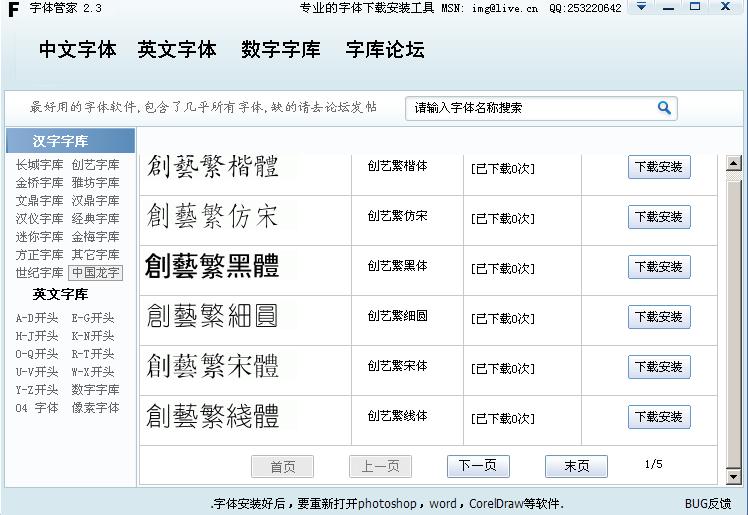Screen dimensions: 748x515
Task: Go to the next page (下一页)
Action: coord(478,466)
